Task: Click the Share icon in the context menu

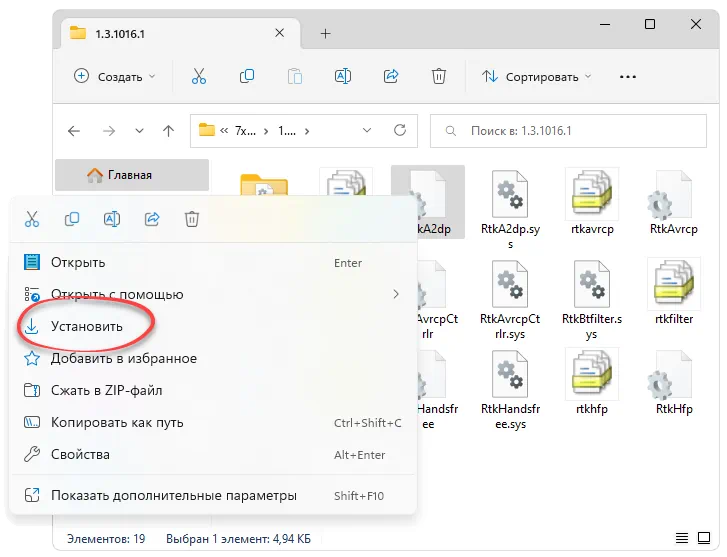Action: point(152,219)
